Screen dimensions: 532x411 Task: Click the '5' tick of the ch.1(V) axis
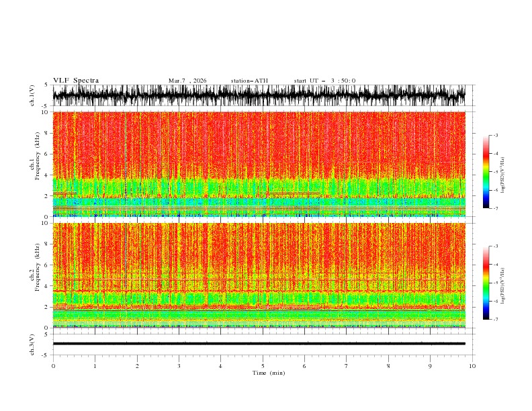[46, 85]
